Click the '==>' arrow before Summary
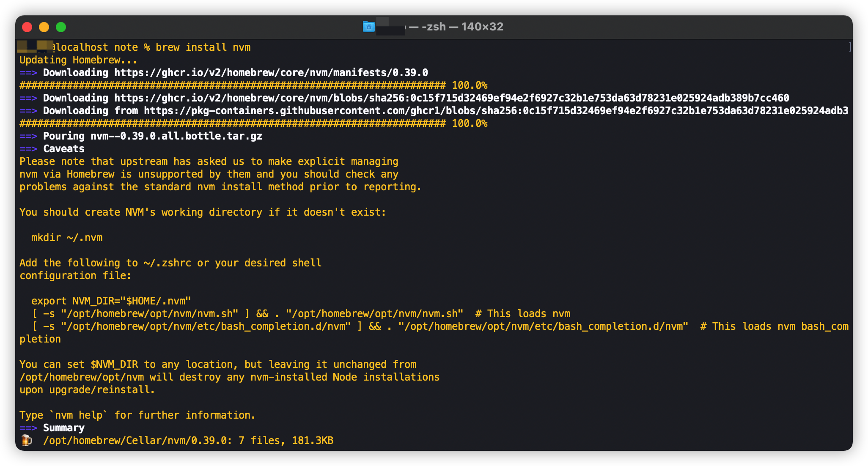The height and width of the screenshot is (466, 868). coord(28,428)
